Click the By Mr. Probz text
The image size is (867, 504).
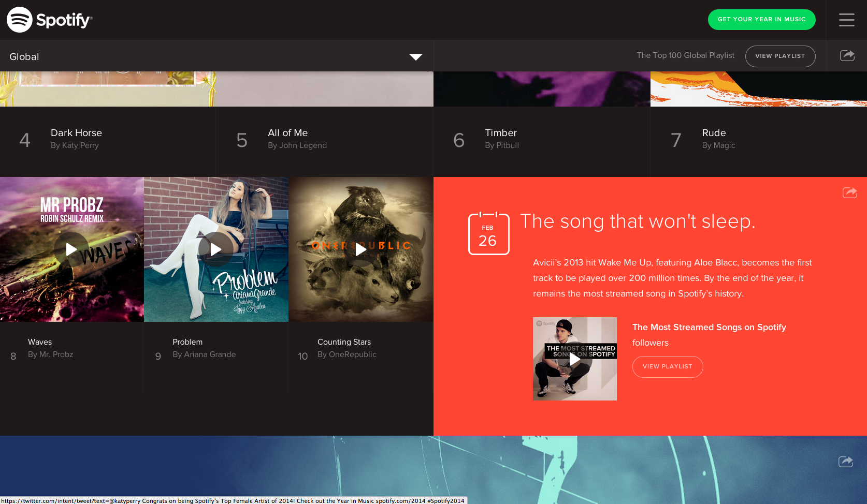(x=50, y=354)
